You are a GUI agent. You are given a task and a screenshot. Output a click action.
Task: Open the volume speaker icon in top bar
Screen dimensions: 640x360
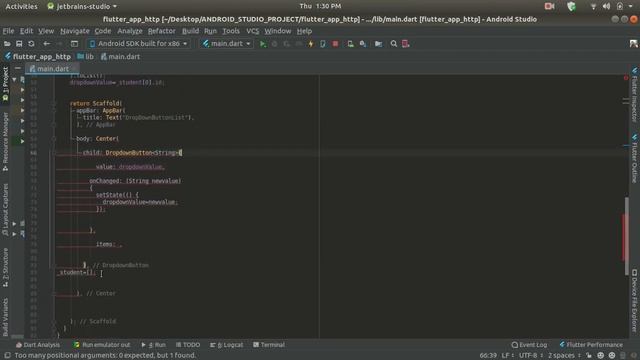click(x=607, y=6)
